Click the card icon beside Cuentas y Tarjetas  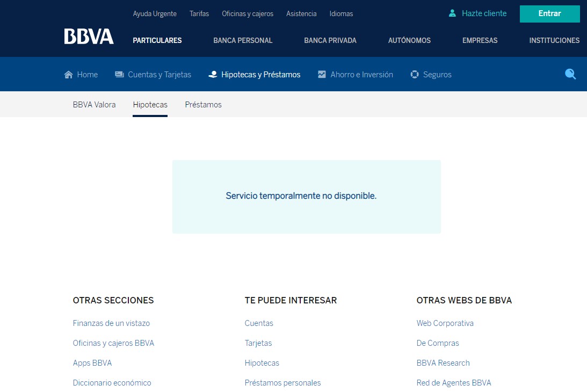coord(119,75)
